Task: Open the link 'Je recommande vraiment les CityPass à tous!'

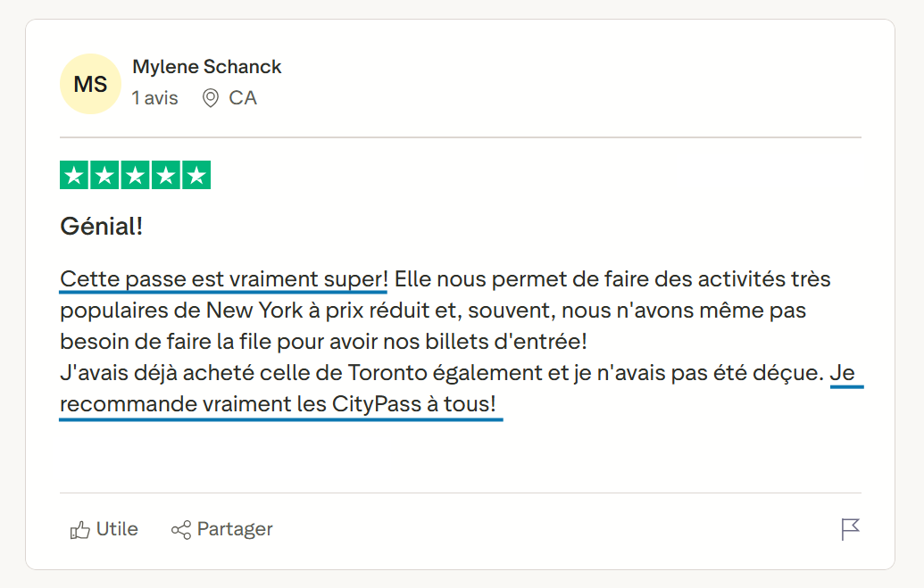Action: click(279, 403)
